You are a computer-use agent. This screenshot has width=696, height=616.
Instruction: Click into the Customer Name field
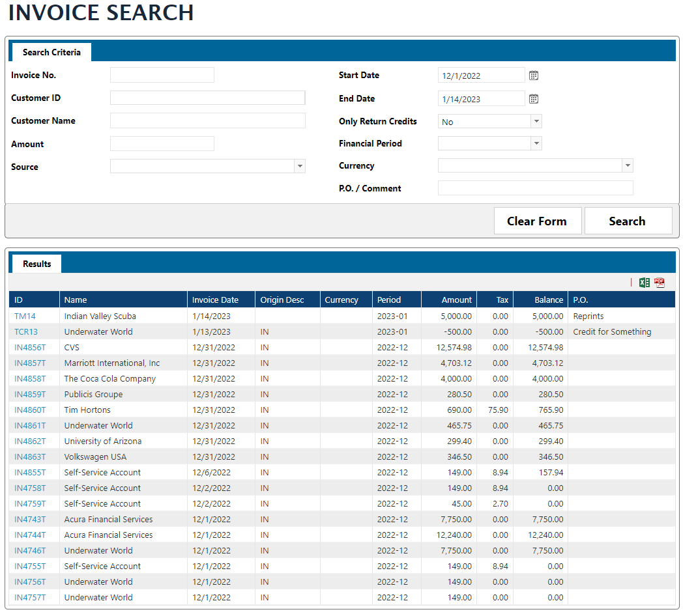click(x=207, y=121)
